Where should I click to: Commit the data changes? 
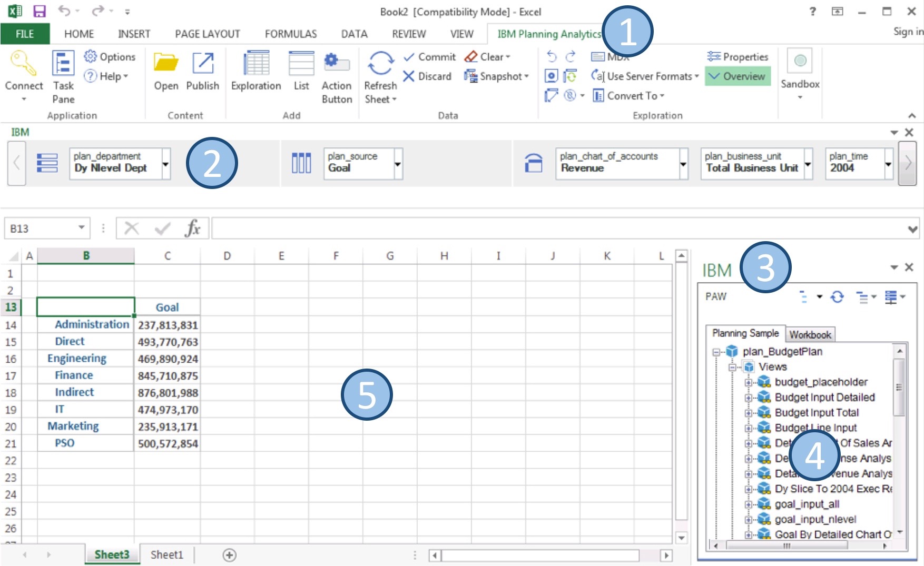429,56
